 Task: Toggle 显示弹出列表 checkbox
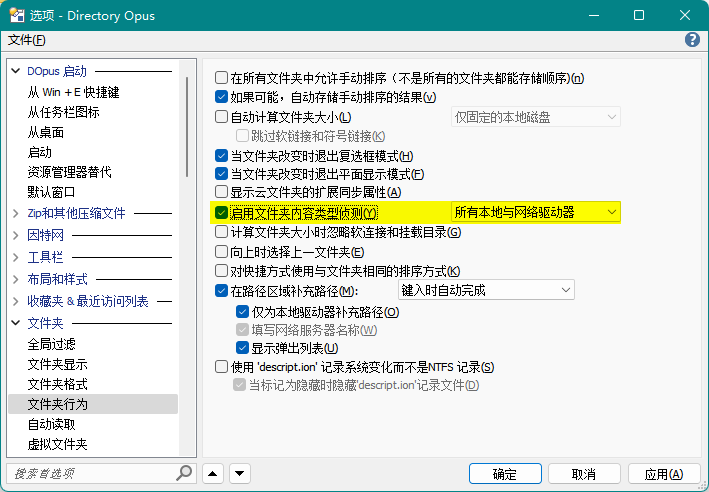pyautogui.click(x=242, y=347)
